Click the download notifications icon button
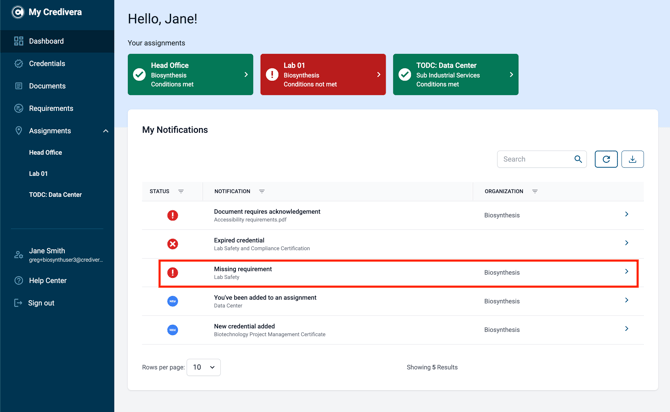The height and width of the screenshot is (412, 670). (x=632, y=159)
